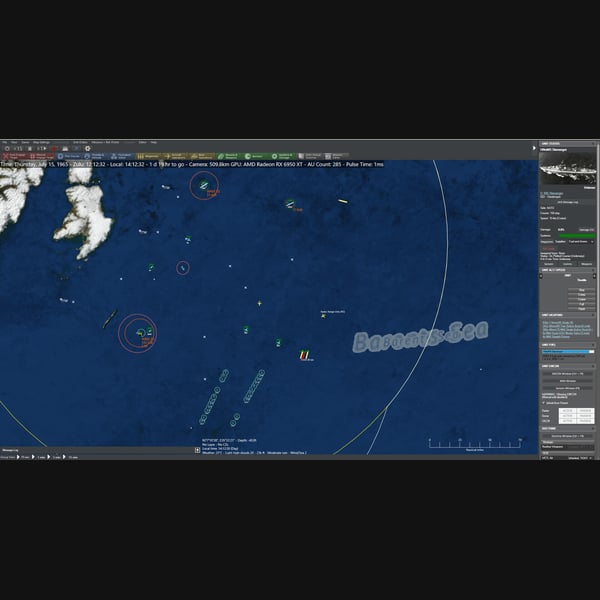Click the WRA Window button
This screenshot has height=600, width=600.
tap(567, 381)
